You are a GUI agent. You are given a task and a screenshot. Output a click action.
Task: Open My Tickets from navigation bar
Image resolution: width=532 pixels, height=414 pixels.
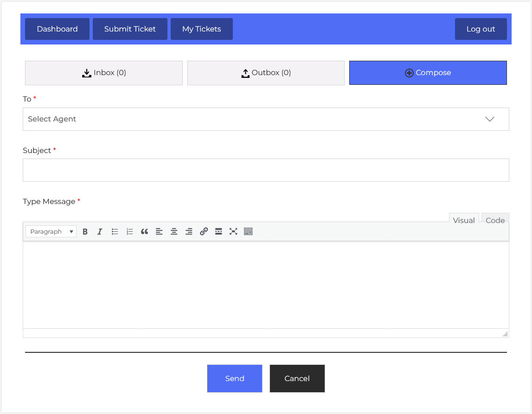tap(201, 29)
